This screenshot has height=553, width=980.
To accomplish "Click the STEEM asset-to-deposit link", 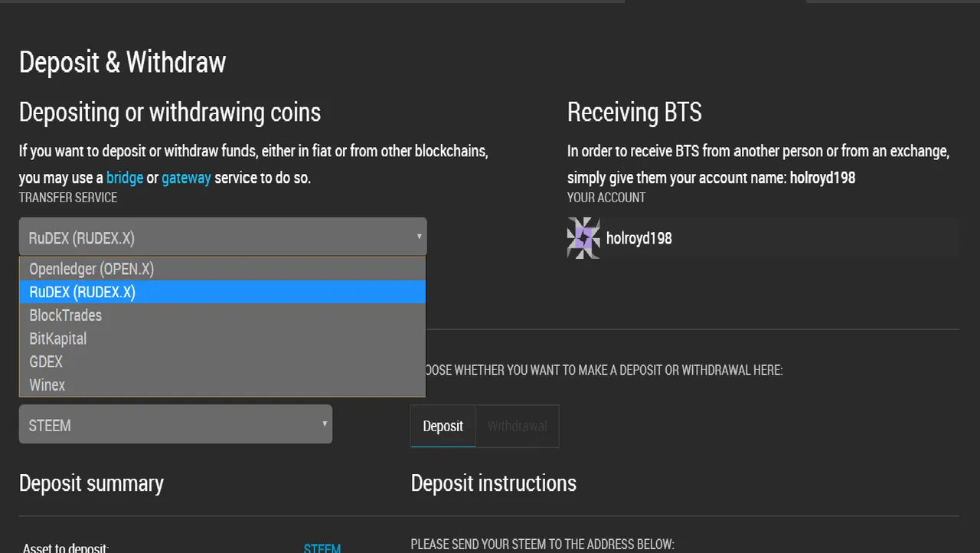I will pos(322,548).
